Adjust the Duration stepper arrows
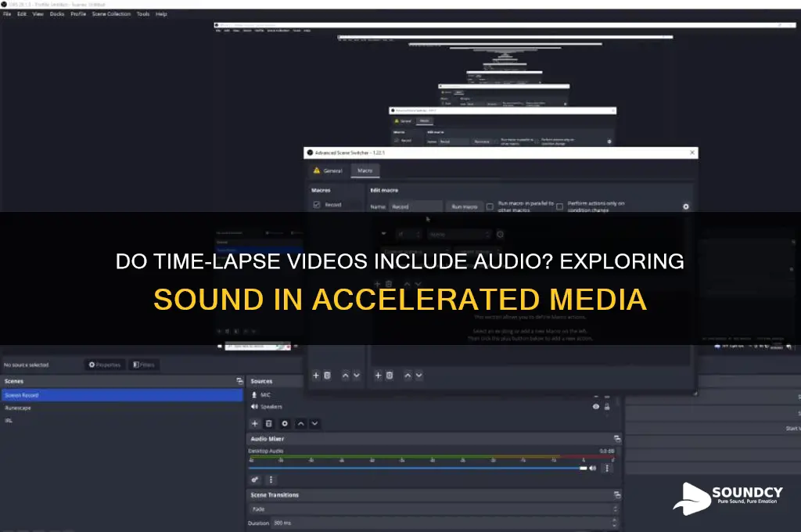This screenshot has height=532, width=801. [x=615, y=523]
